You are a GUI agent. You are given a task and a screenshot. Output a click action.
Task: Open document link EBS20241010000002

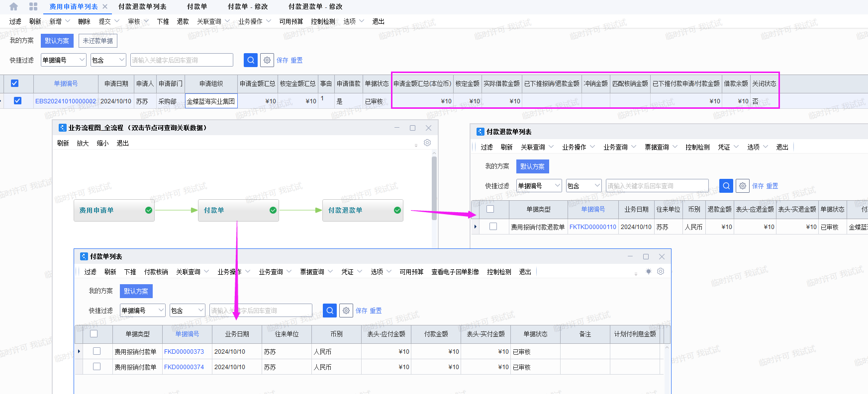point(66,101)
